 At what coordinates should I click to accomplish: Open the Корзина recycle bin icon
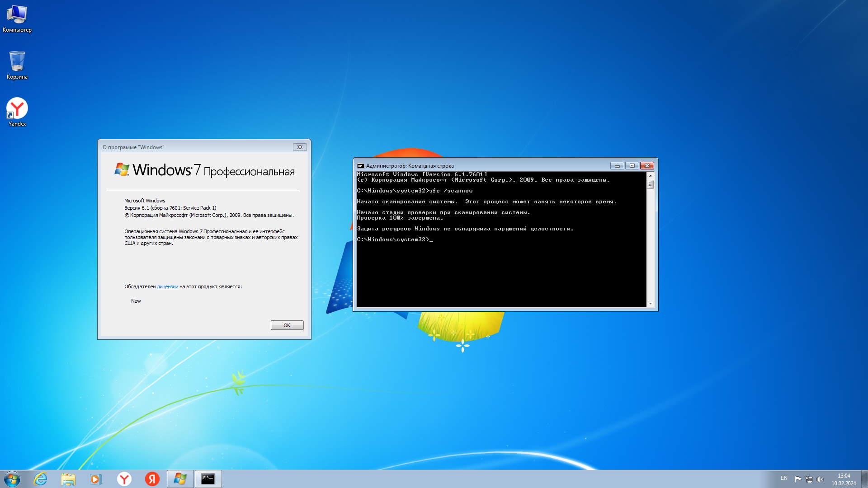click(17, 65)
